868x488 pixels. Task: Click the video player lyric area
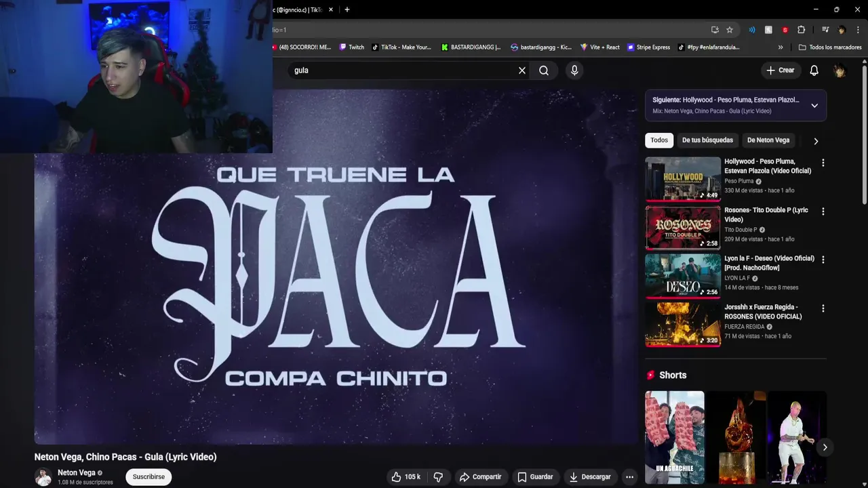(x=336, y=266)
